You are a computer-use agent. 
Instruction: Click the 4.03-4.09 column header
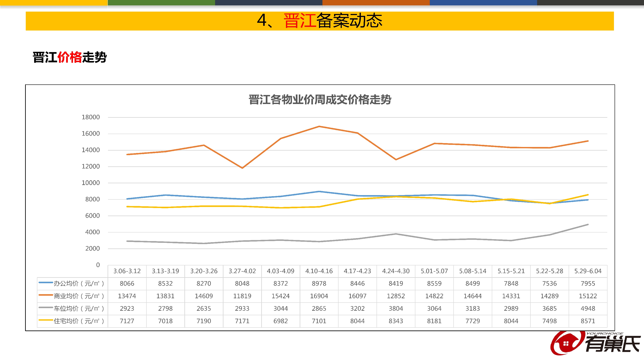(x=281, y=271)
